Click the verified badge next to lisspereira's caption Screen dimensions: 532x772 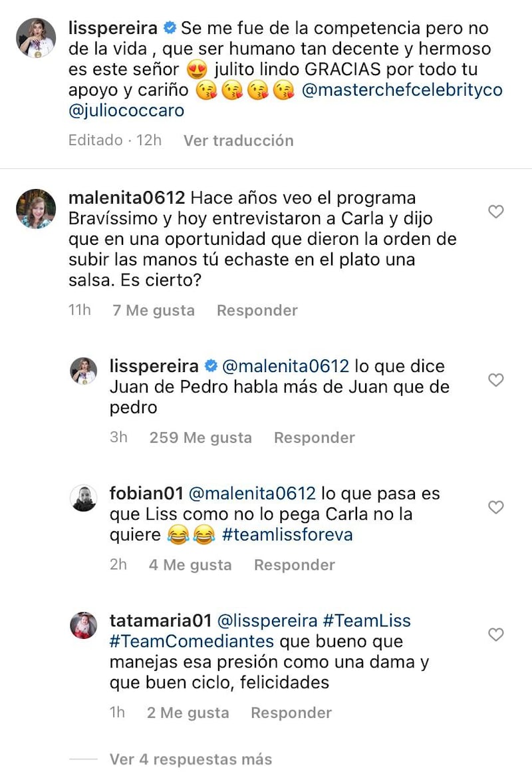pos(170,29)
